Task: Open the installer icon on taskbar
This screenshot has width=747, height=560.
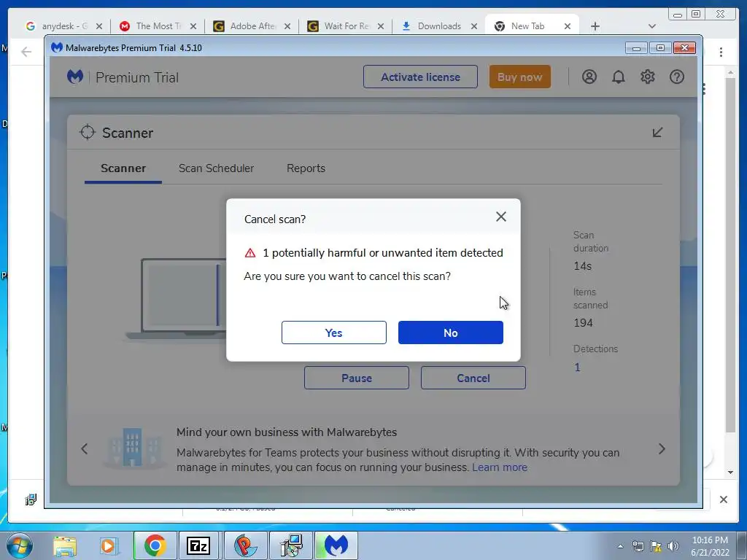Action: pyautogui.click(x=290, y=545)
